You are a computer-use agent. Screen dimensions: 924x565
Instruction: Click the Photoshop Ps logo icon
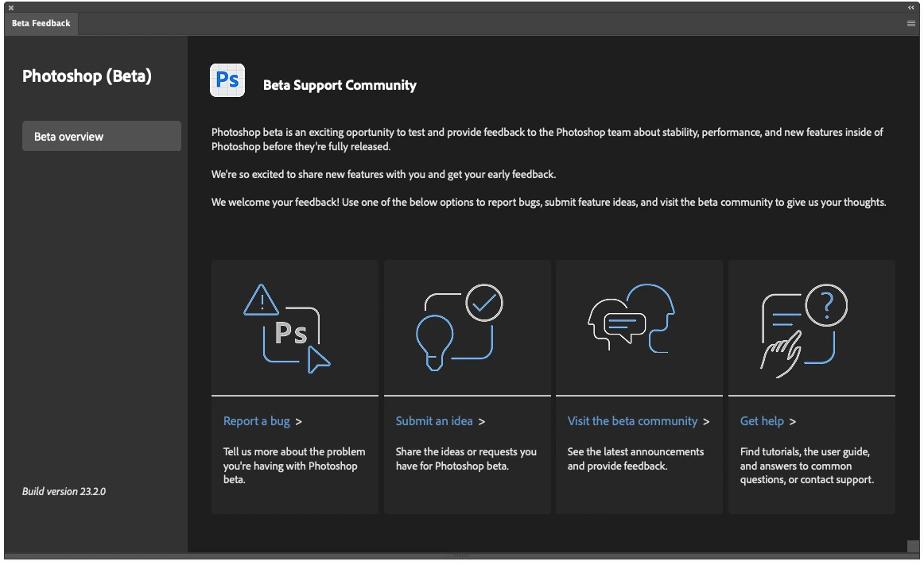[x=227, y=80]
